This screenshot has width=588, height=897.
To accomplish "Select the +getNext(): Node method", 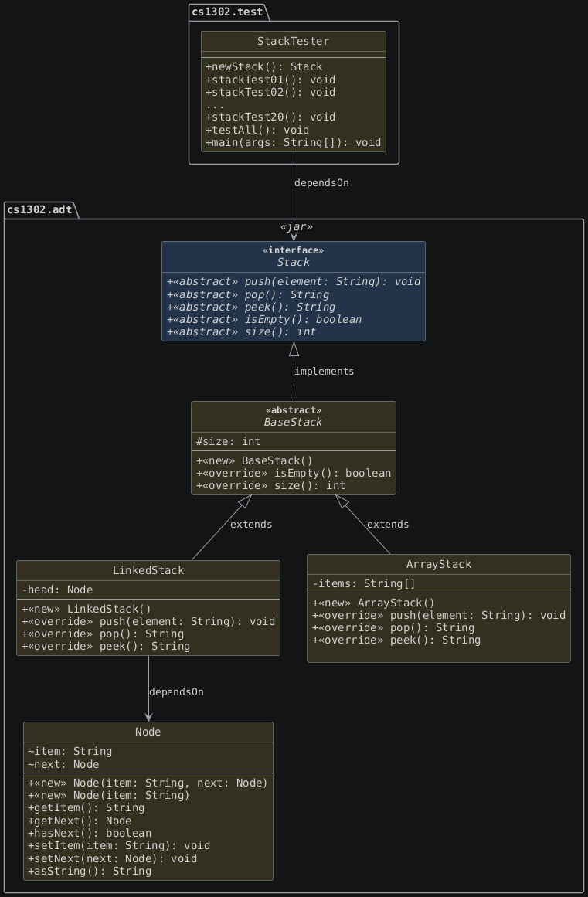I will pyautogui.click(x=80, y=821).
